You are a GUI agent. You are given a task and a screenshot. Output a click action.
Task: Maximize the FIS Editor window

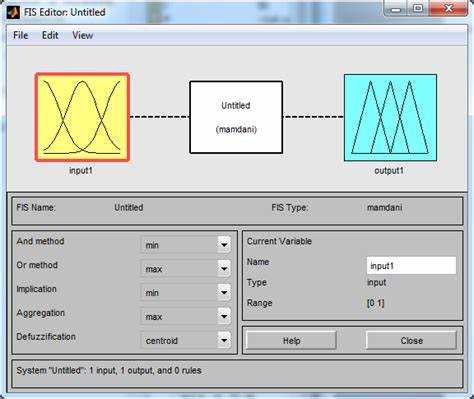[x=418, y=8]
